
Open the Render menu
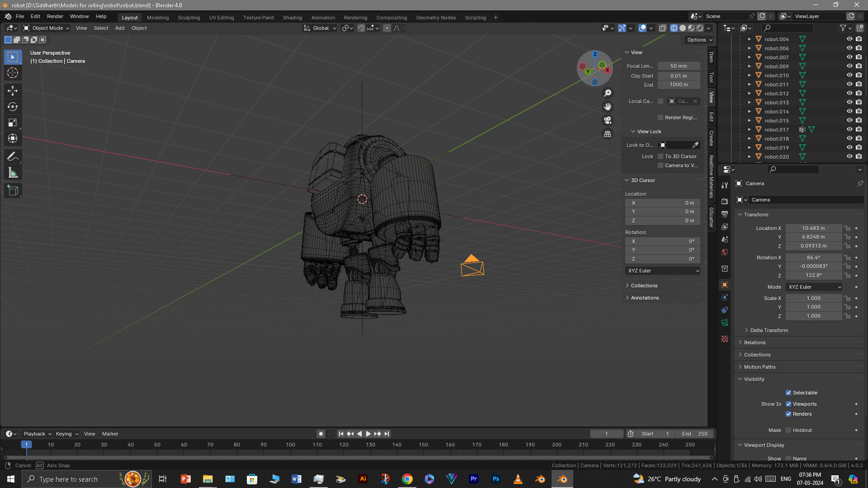point(55,16)
